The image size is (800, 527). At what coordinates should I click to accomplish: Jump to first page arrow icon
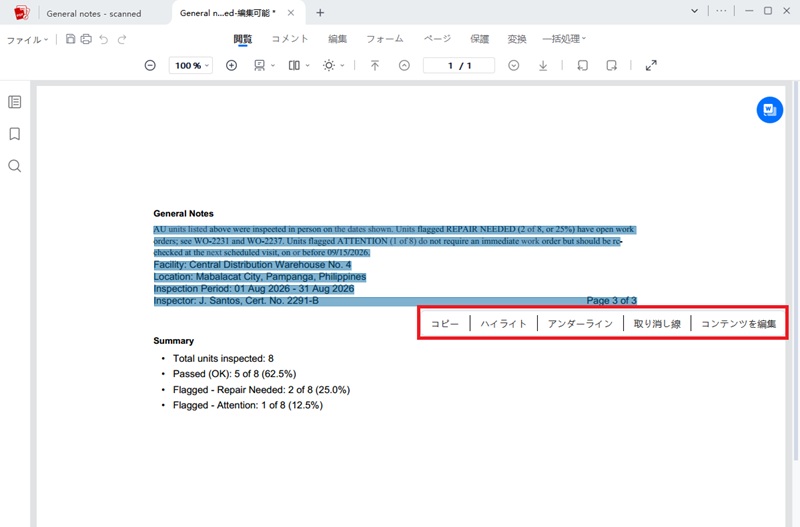click(x=375, y=65)
